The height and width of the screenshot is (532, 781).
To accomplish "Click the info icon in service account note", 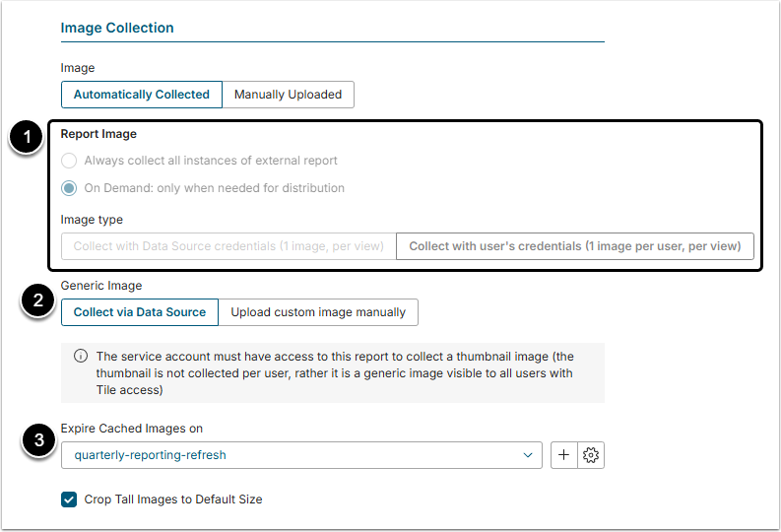I will click(81, 357).
